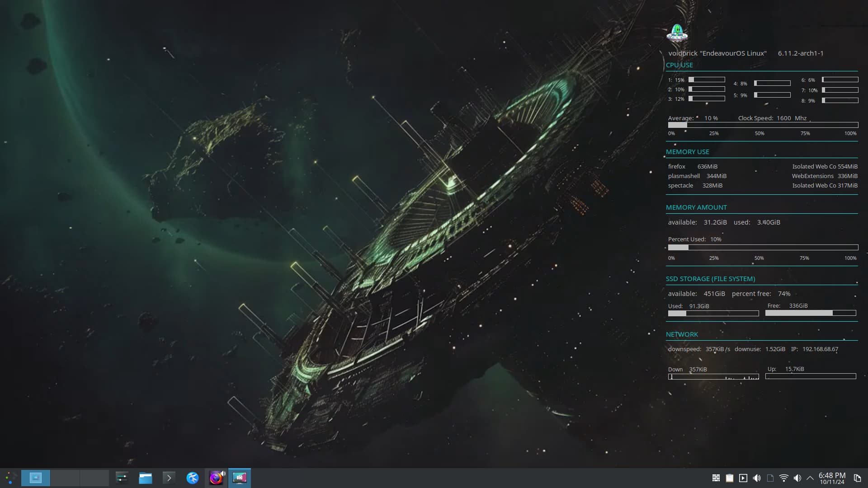Viewport: 868px width, 488px height.
Task: Open the calendar from the 6:48 PM clock
Action: click(x=832, y=478)
